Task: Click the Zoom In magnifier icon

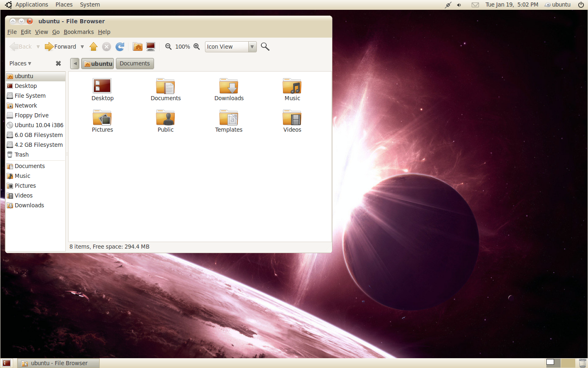Action: (197, 47)
